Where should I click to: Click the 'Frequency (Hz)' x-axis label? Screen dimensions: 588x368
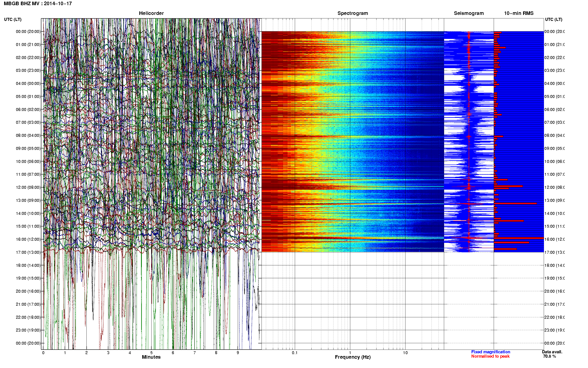point(353,357)
